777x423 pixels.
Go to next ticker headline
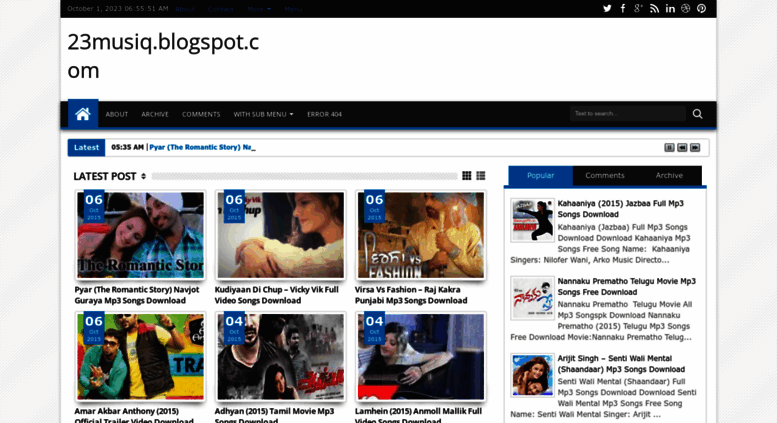click(x=695, y=148)
